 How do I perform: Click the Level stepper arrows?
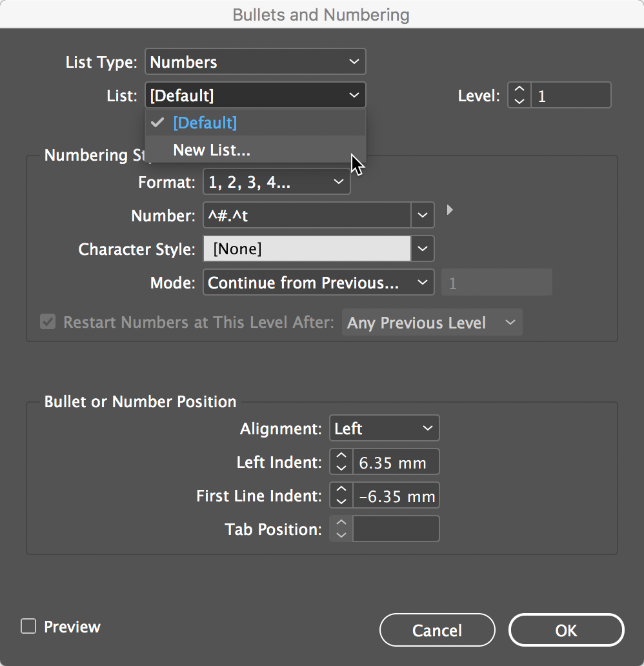click(519, 95)
